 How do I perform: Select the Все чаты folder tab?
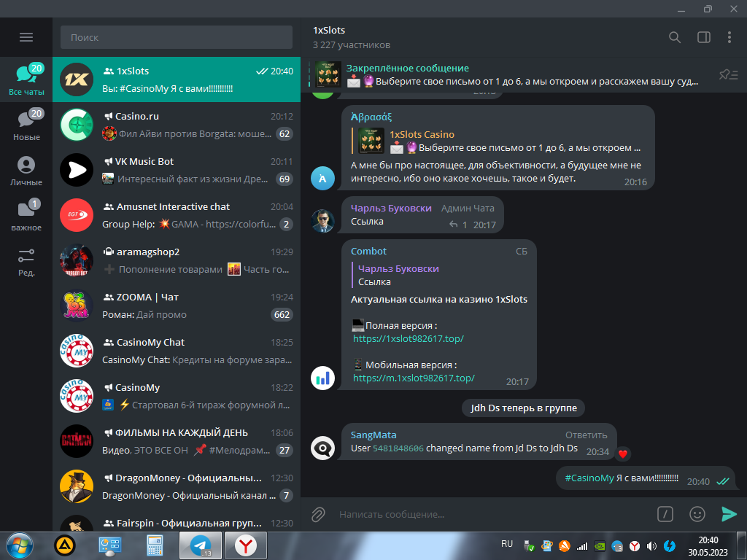coord(26,79)
